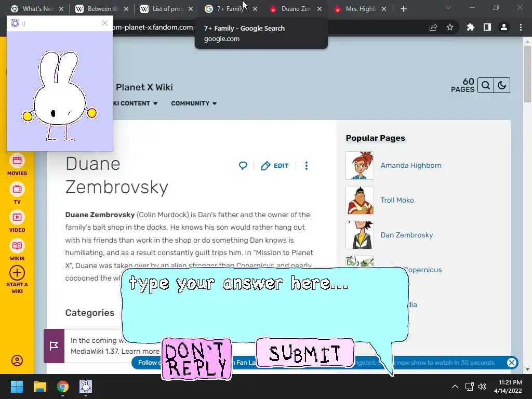Switch to Between th Wikipedia tab
The image size is (532, 399).
tap(102, 9)
